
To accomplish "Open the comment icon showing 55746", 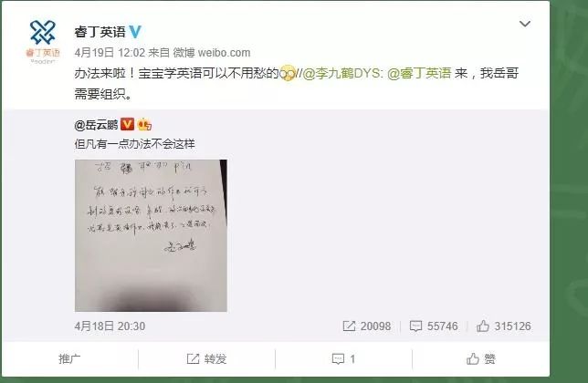I will pos(415,326).
